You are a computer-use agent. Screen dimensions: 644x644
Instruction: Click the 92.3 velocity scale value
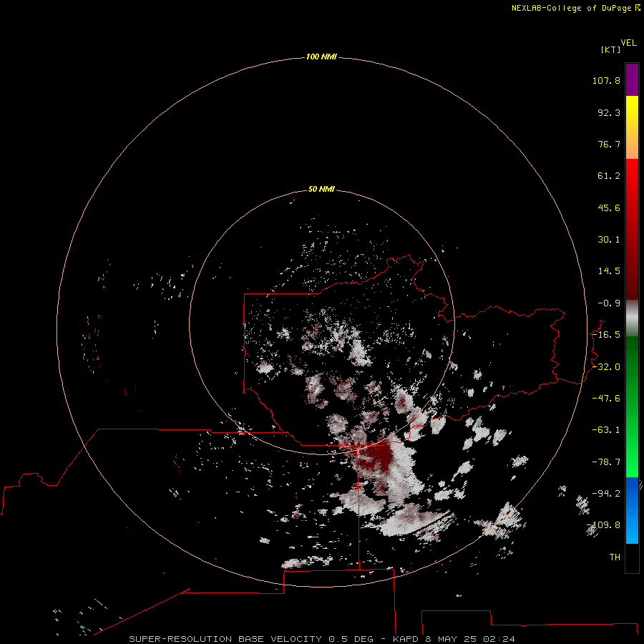click(609, 112)
